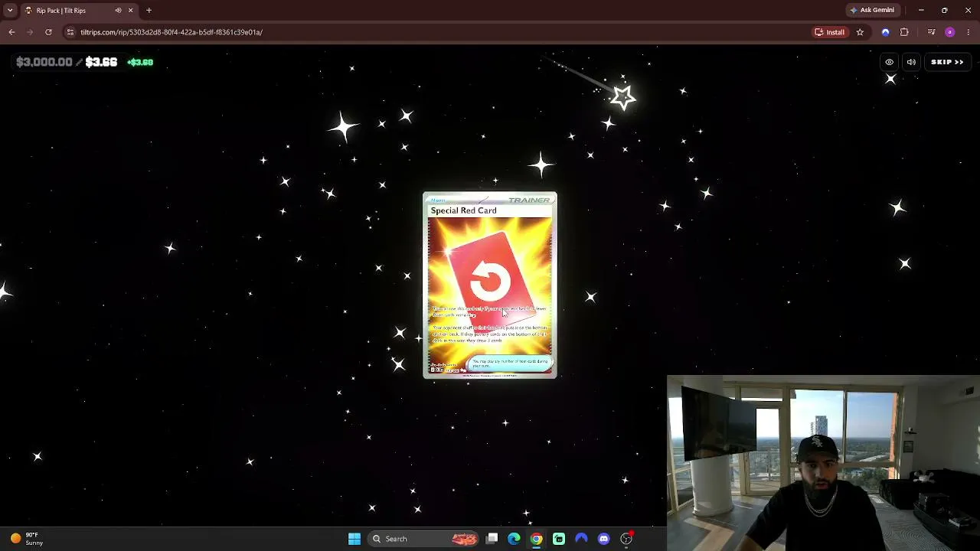Launch Microsoft Edge from the taskbar

pos(514,539)
